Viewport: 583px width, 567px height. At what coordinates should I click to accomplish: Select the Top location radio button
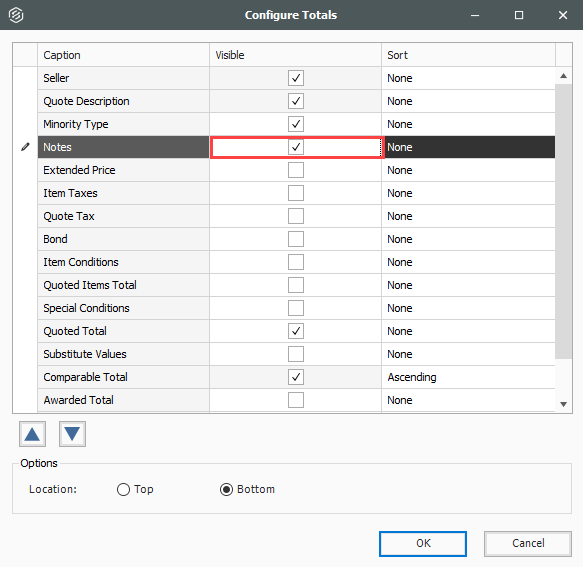tap(123, 489)
